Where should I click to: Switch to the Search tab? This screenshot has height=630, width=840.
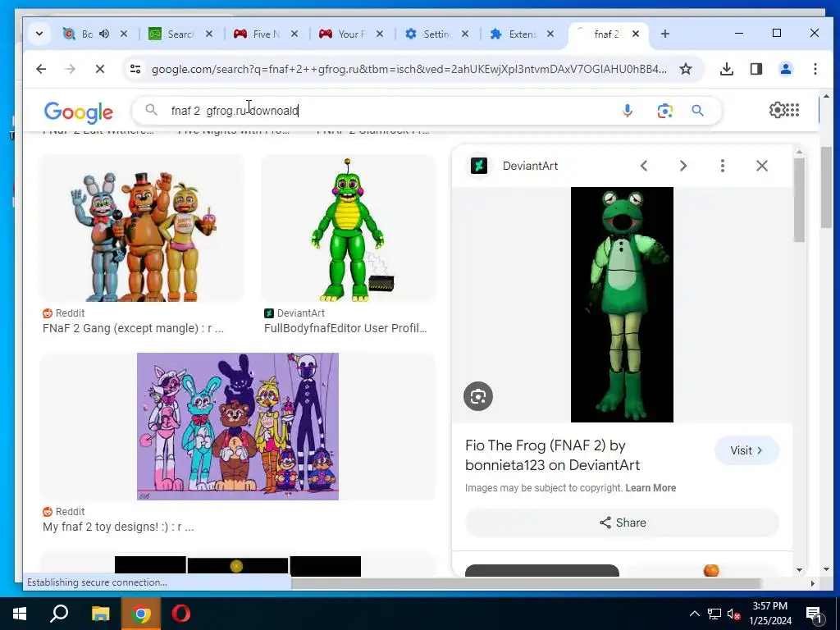pos(180,34)
